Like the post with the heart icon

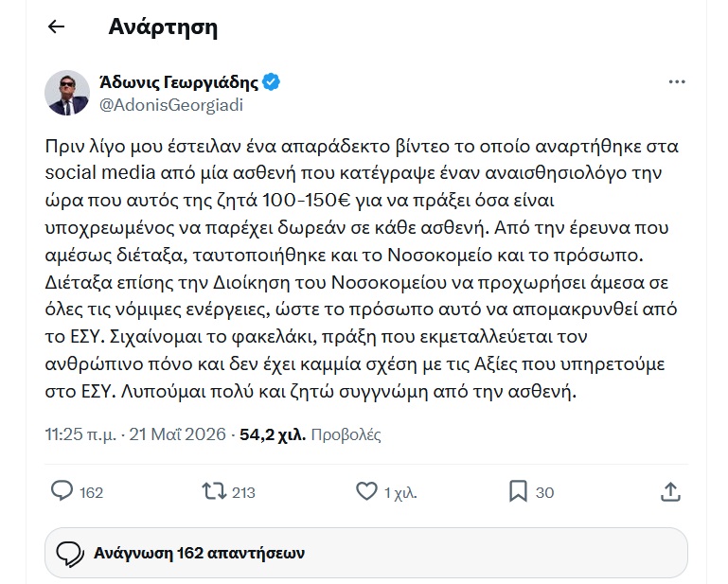[x=366, y=491]
